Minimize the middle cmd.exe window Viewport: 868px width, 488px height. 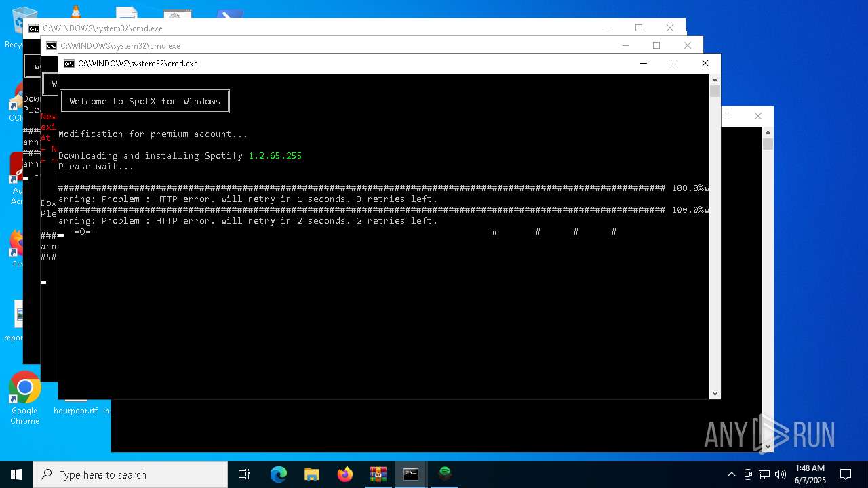pos(625,45)
